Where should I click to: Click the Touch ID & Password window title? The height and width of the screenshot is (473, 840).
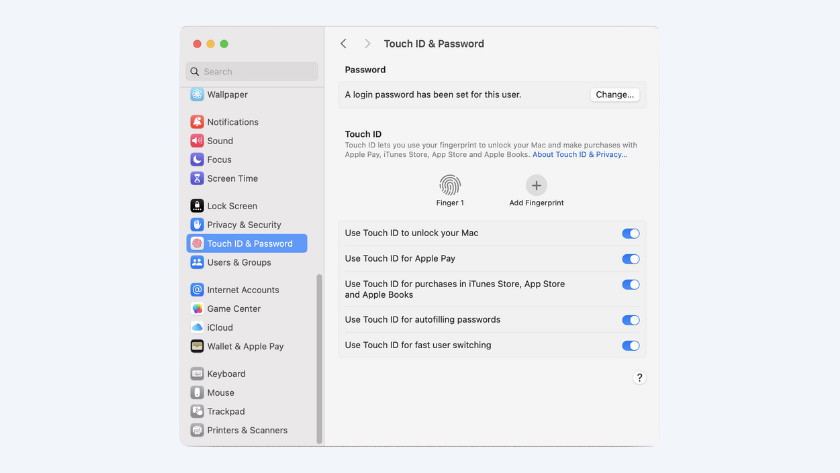[x=433, y=43]
